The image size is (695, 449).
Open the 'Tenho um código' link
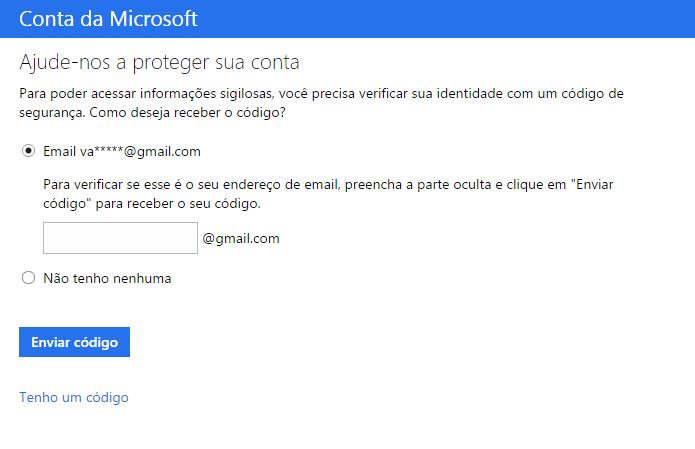click(x=74, y=397)
